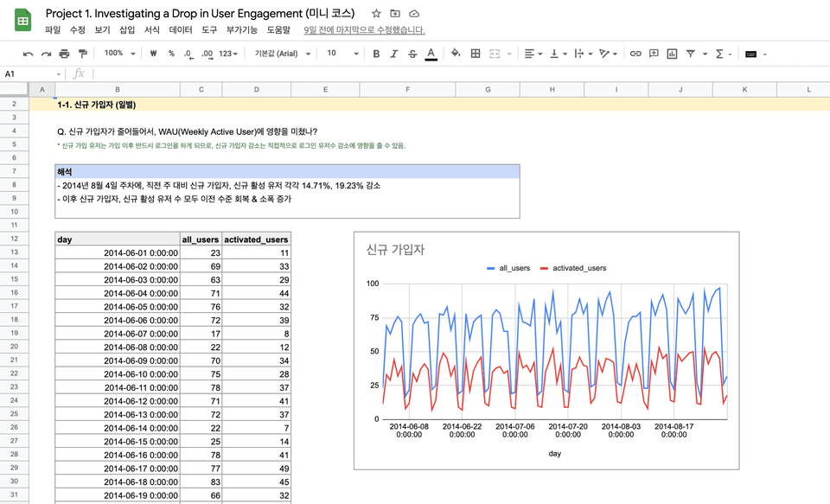Toggle bold formatting

(x=376, y=54)
